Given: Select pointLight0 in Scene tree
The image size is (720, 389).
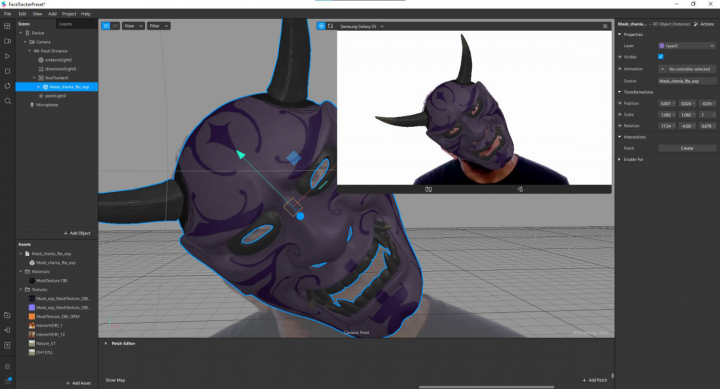Looking at the screenshot, I should coord(56,96).
